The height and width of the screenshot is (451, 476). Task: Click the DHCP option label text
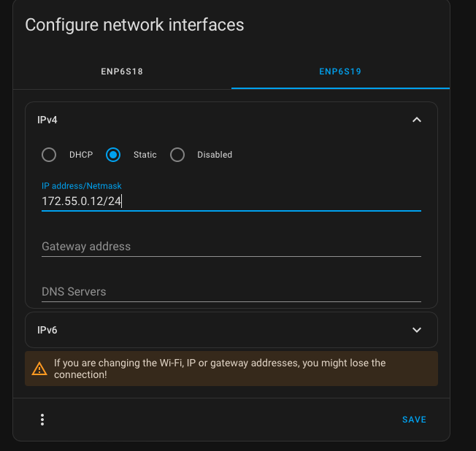point(81,155)
